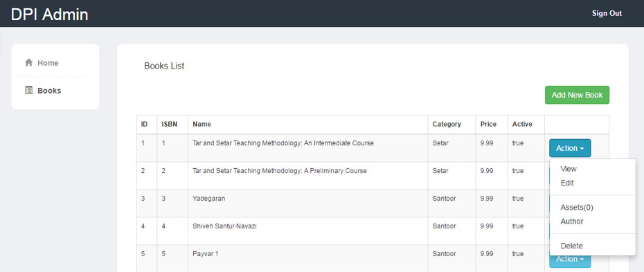
Task: Click the ISBN column header
Action: (169, 124)
